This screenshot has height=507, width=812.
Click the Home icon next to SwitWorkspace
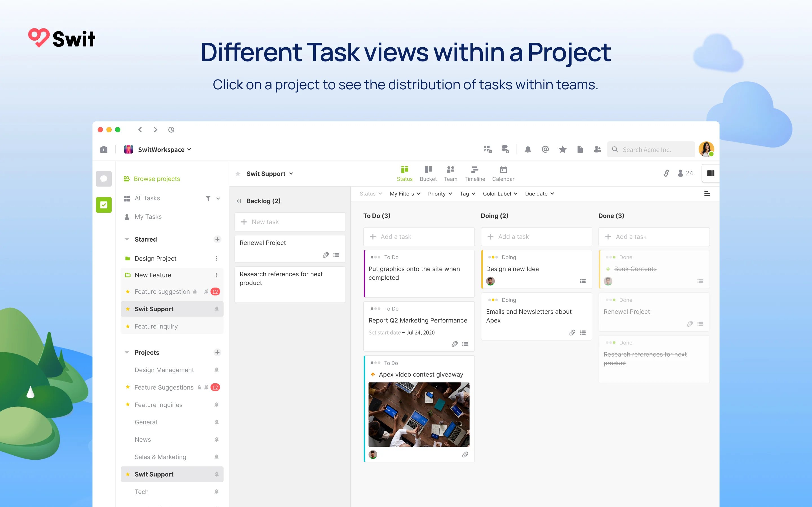coord(103,149)
